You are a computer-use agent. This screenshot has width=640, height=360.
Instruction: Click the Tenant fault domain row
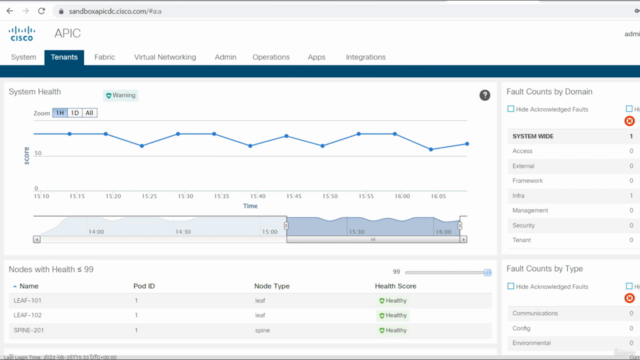(573, 240)
